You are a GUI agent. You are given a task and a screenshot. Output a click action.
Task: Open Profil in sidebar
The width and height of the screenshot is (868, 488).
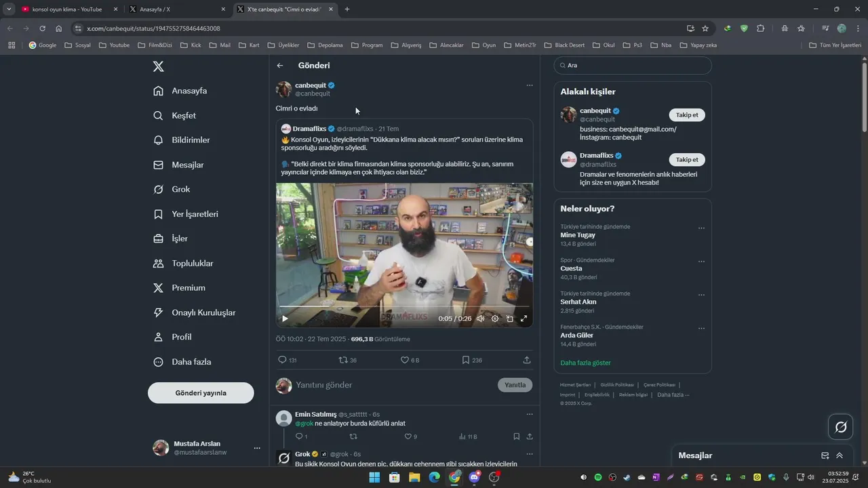[x=172, y=337]
